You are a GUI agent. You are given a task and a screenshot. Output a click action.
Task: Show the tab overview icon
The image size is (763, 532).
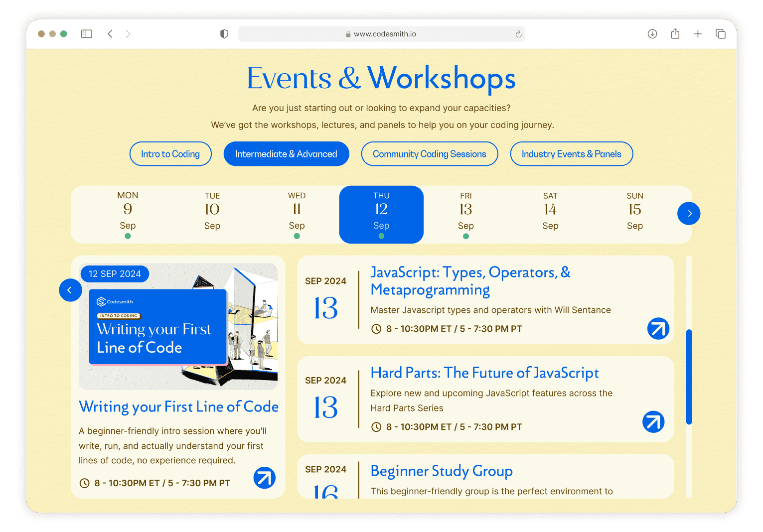pyautogui.click(x=721, y=34)
